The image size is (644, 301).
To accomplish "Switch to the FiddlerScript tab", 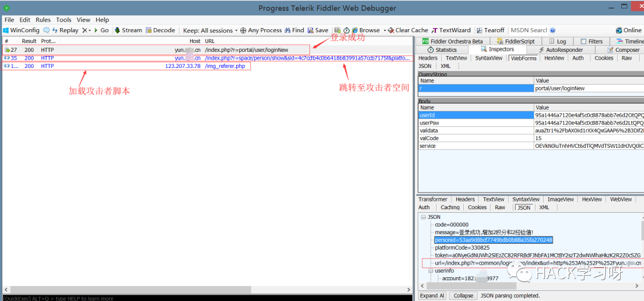I will point(515,42).
